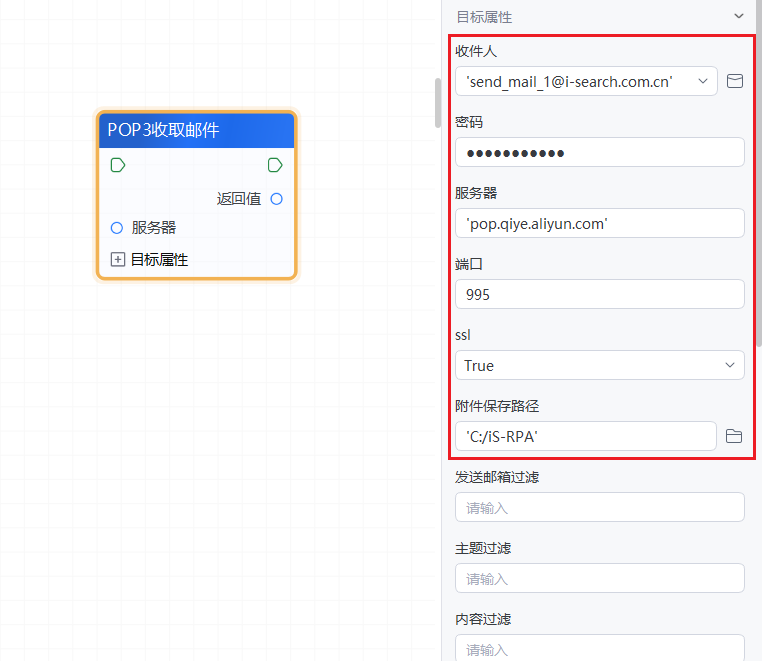762x661 pixels.
Task: Select the 服务器 input port circle
Action: 117,228
